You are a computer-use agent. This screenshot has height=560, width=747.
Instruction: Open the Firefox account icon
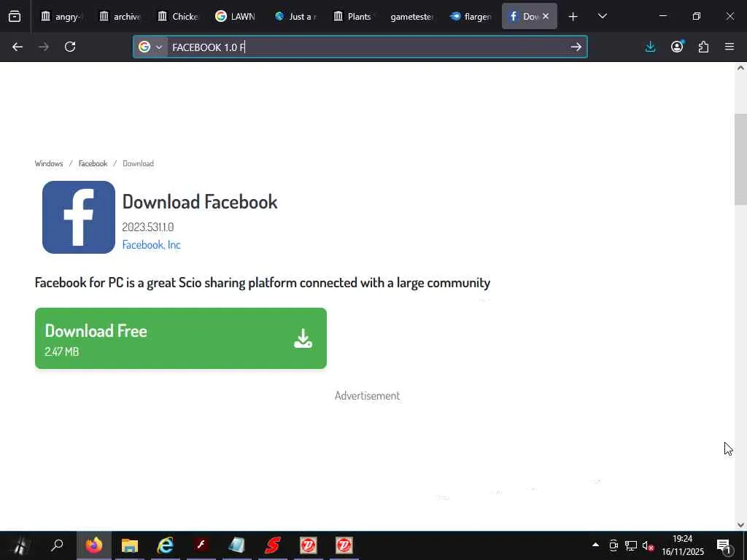coord(677,47)
